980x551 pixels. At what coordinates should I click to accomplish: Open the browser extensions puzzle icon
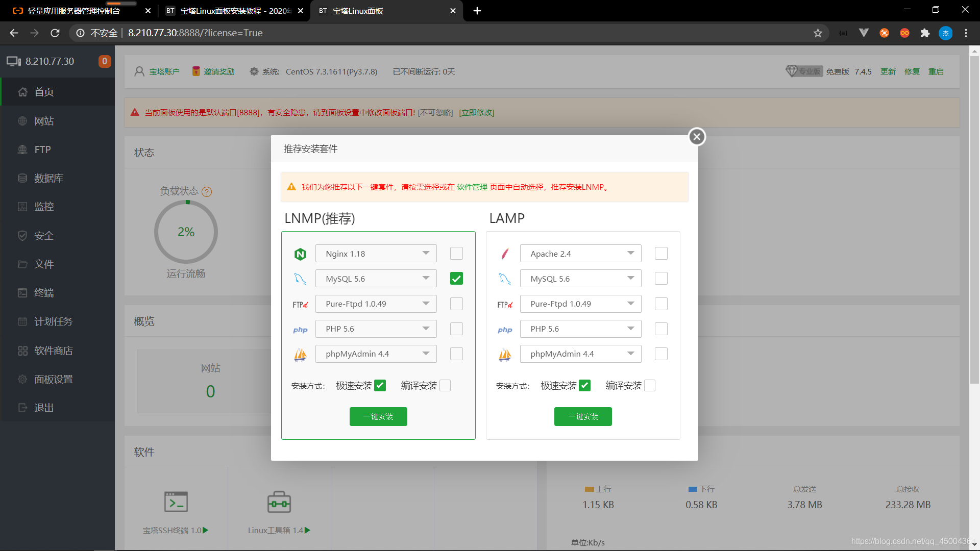[925, 33]
